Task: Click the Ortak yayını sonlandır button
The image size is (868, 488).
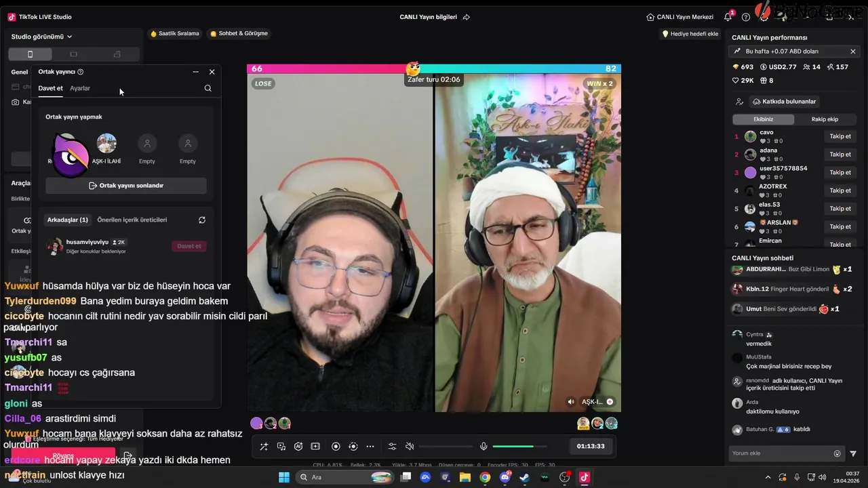Action: tap(126, 186)
